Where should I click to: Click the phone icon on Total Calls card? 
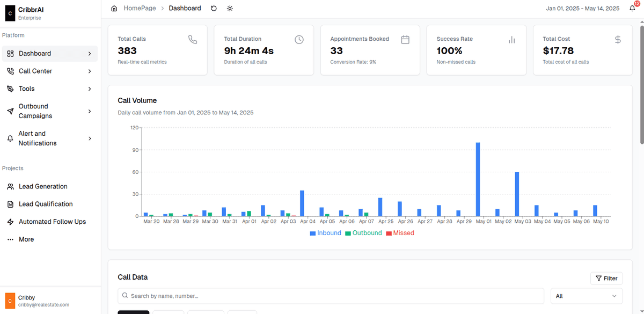tap(193, 40)
